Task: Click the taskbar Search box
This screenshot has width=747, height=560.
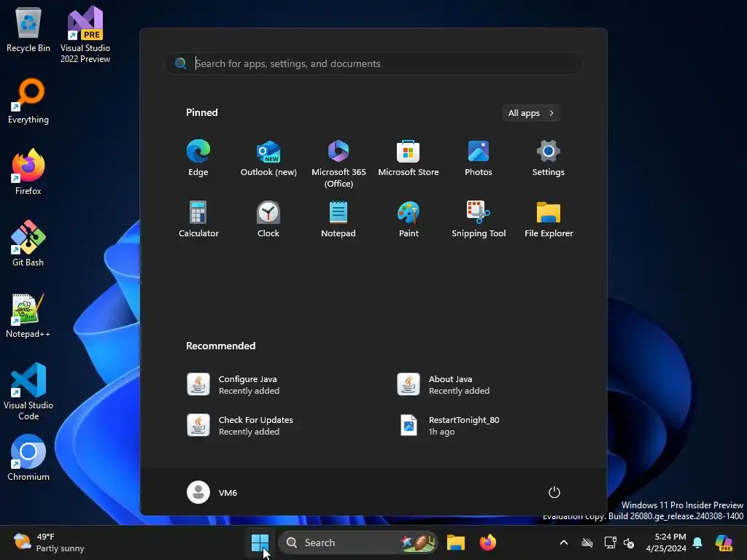Action: [x=357, y=542]
